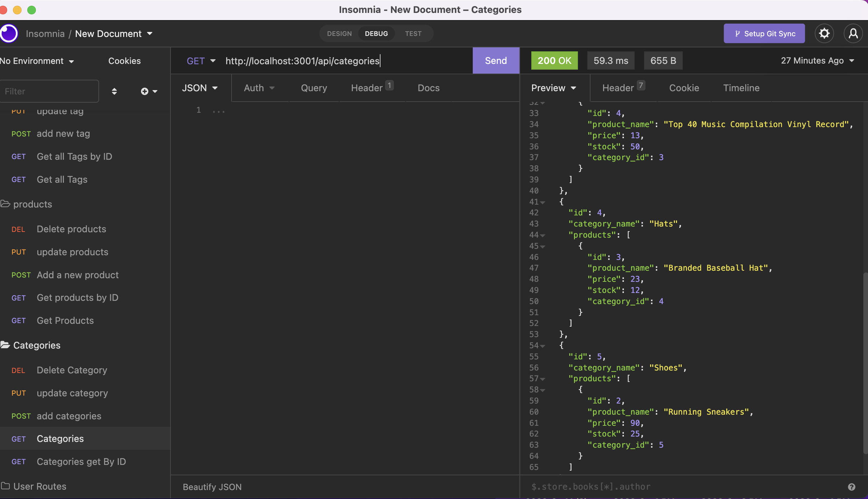The width and height of the screenshot is (868, 499).
Task: Fold JSON line 54 in response
Action: (x=543, y=346)
